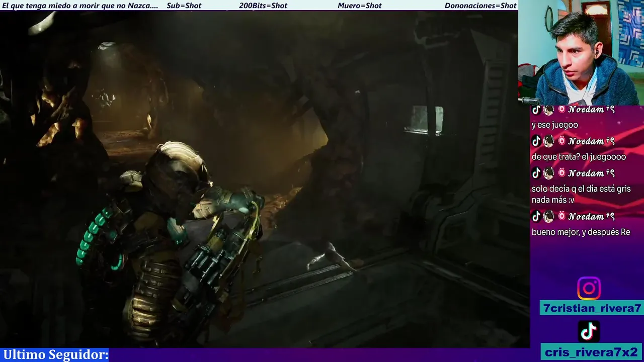This screenshot has height=362, width=644.
Task: Click the Instagram logo icon
Action: coord(589,289)
